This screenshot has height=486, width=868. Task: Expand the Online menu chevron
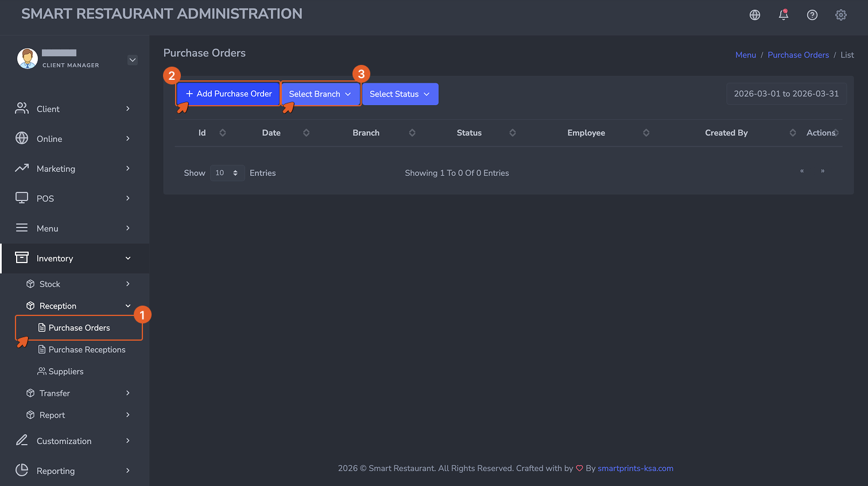pyautogui.click(x=128, y=138)
